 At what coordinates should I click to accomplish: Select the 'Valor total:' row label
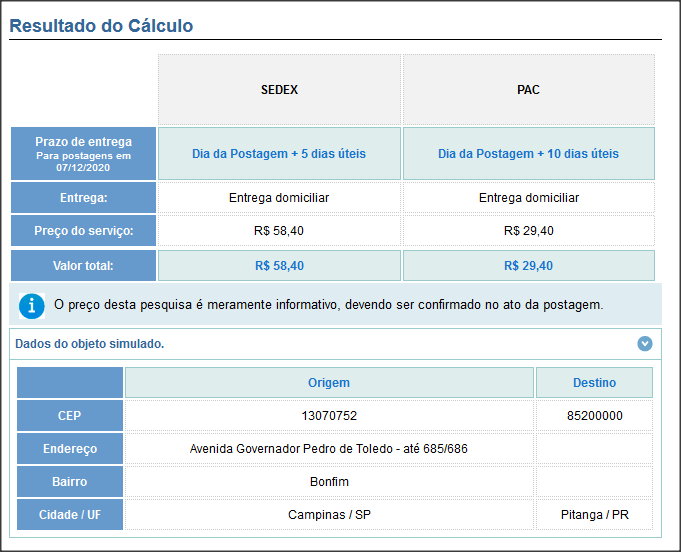pyautogui.click(x=83, y=265)
